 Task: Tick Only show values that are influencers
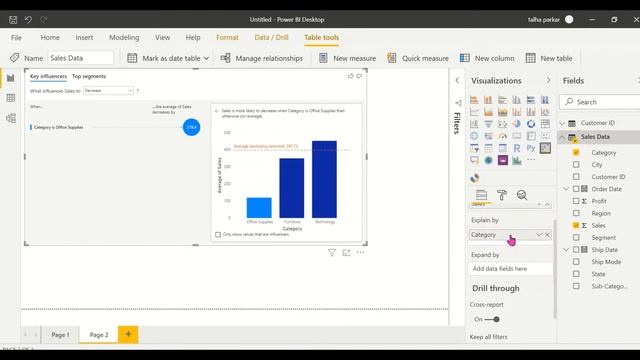click(218, 234)
